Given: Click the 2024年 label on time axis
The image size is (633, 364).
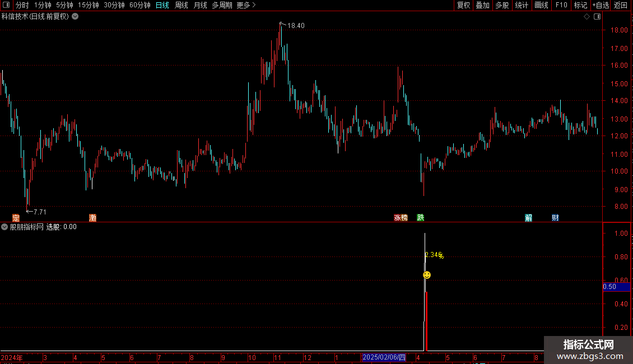Looking at the screenshot, I should point(12,358).
